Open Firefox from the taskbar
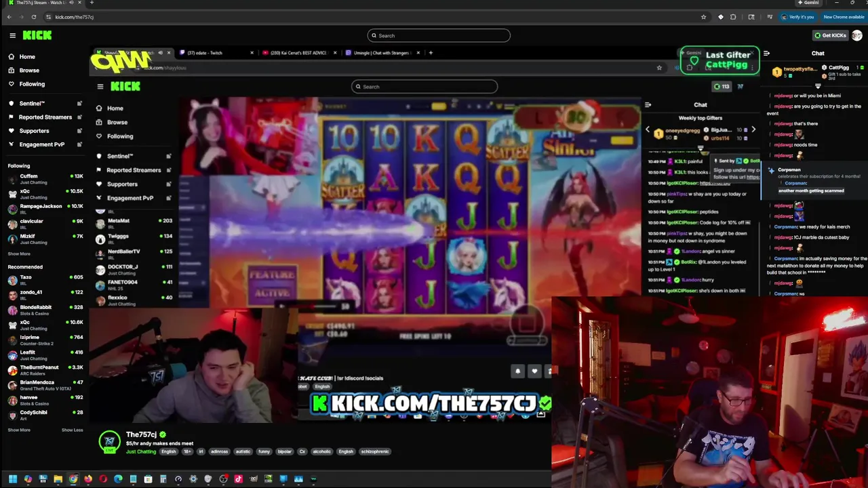 click(x=88, y=479)
